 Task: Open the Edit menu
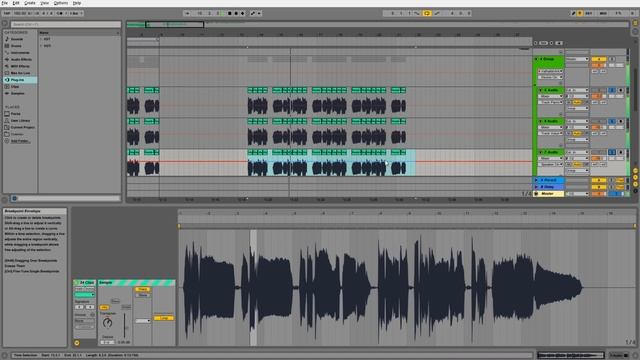(16, 3)
